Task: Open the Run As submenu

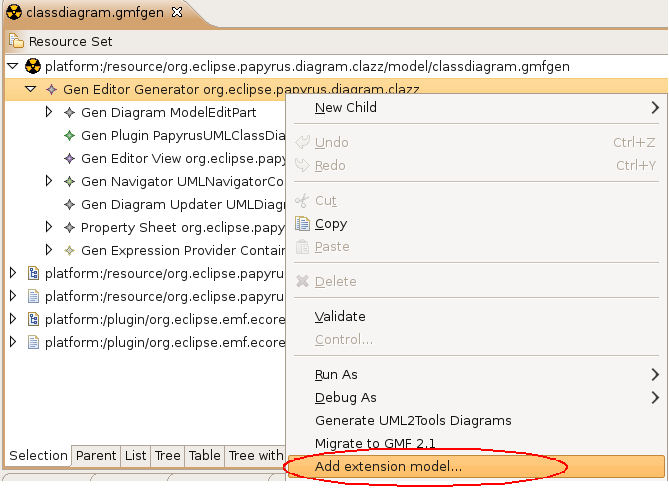Action: click(x=476, y=375)
